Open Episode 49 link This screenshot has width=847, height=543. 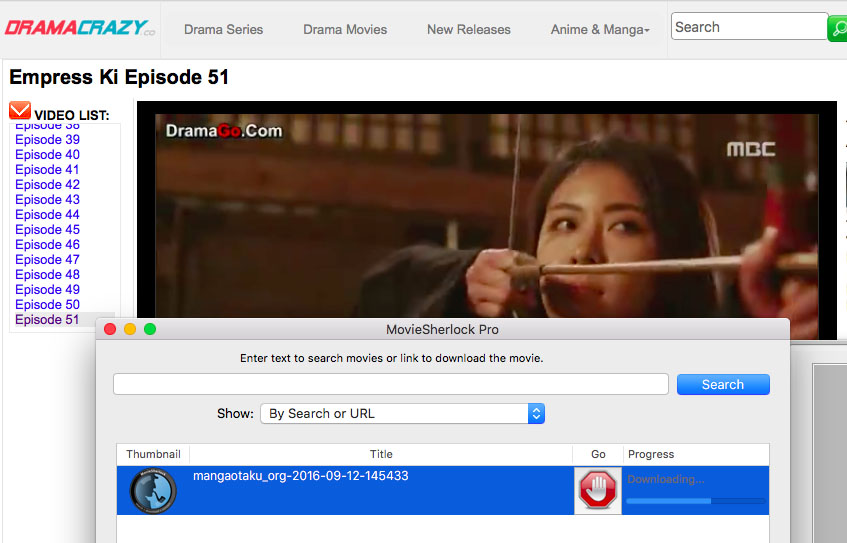(48, 290)
